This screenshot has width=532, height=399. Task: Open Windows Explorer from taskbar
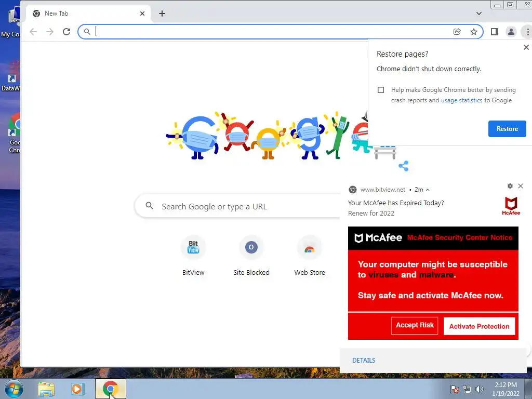(46, 389)
